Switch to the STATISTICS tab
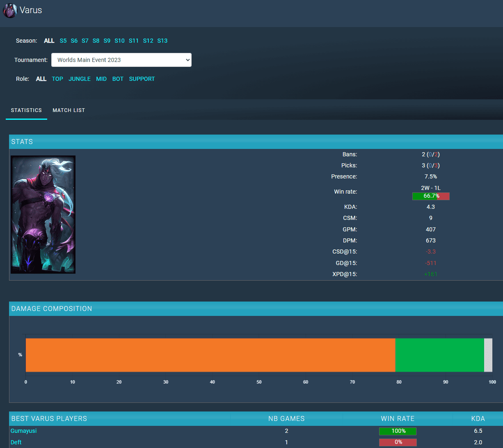 (26, 110)
